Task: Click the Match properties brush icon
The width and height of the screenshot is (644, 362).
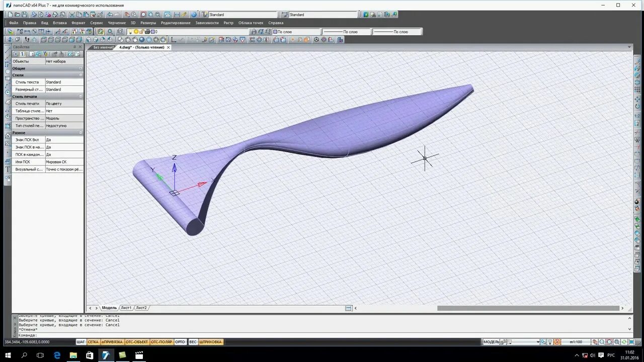Action: point(100,15)
